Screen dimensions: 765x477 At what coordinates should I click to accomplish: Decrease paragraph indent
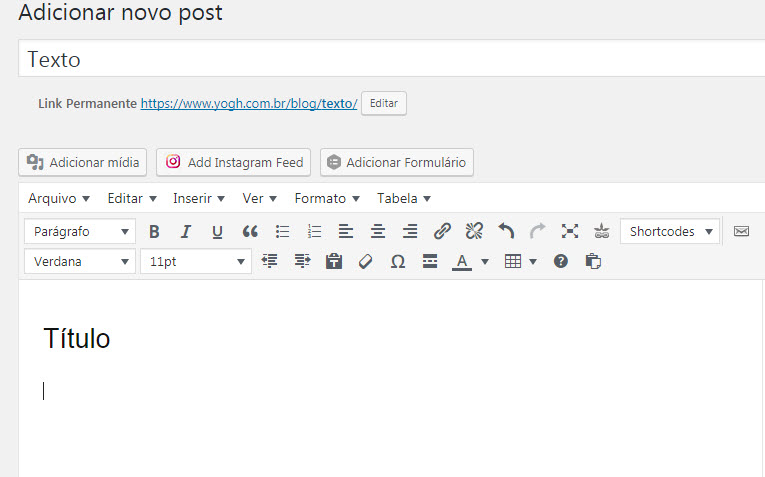pyautogui.click(x=269, y=261)
